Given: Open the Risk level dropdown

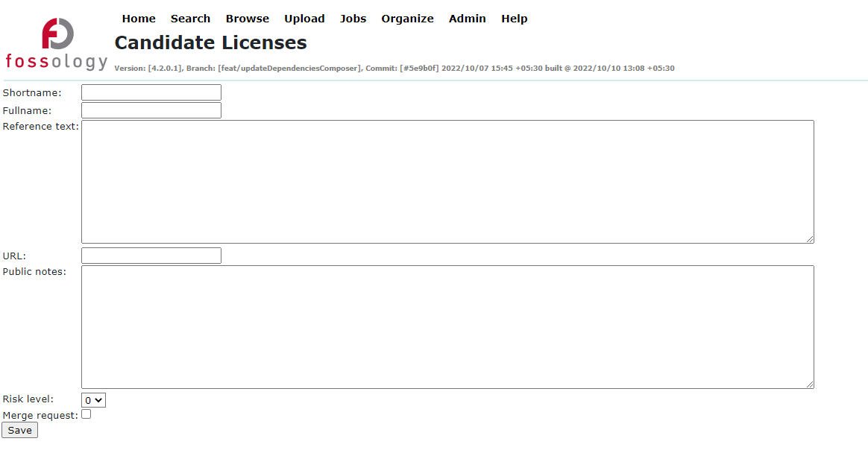Looking at the screenshot, I should coord(92,400).
